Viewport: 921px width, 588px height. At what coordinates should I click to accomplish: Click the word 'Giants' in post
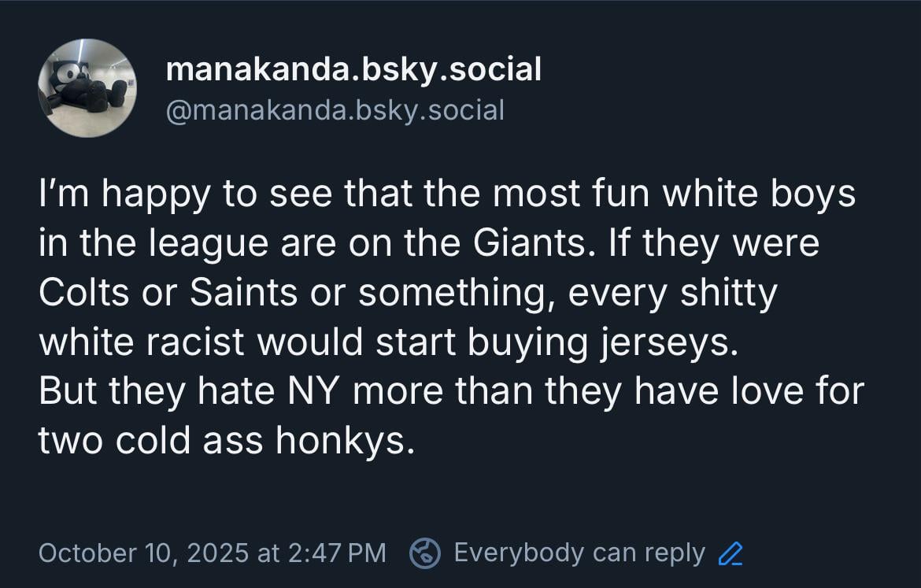[x=528, y=243]
